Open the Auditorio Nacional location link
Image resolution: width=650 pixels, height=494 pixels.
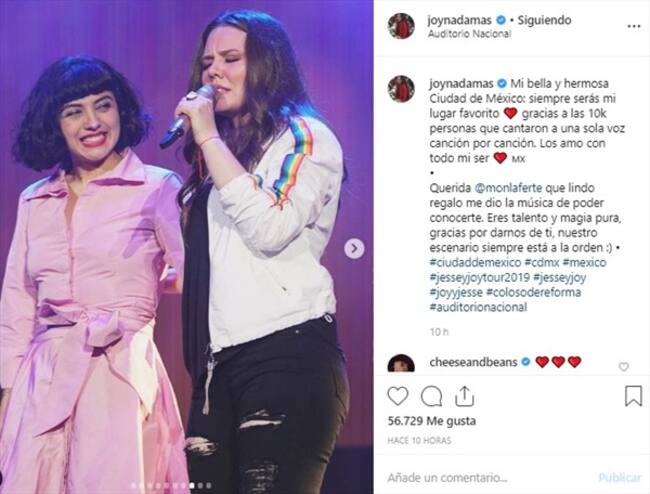point(469,34)
